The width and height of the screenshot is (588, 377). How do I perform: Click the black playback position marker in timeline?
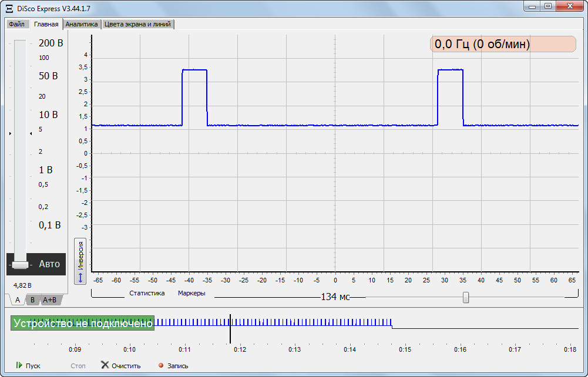230,329
